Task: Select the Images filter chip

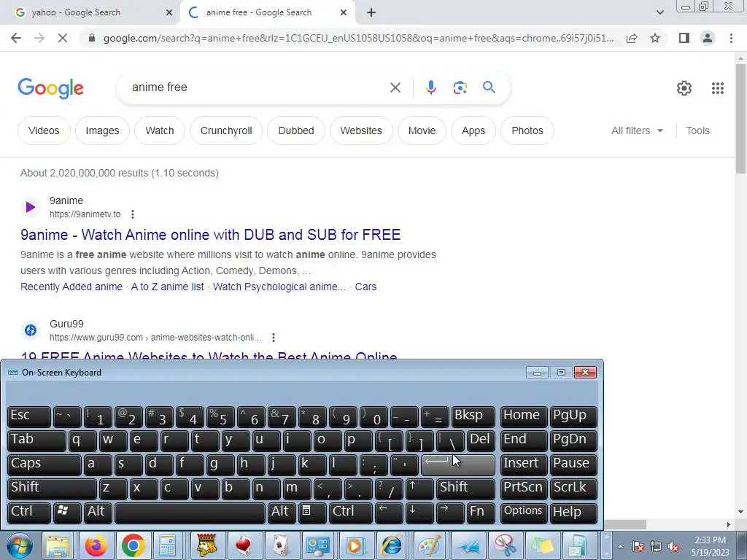Action: point(102,131)
